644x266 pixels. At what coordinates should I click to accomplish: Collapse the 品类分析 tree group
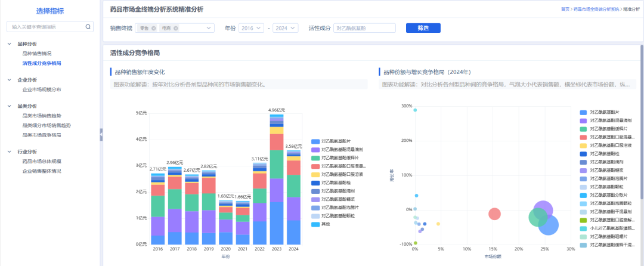[10, 106]
